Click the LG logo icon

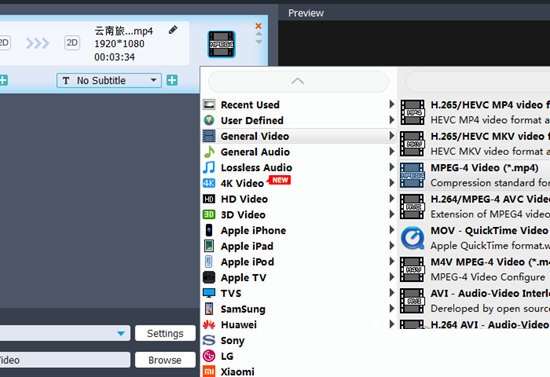coord(209,356)
